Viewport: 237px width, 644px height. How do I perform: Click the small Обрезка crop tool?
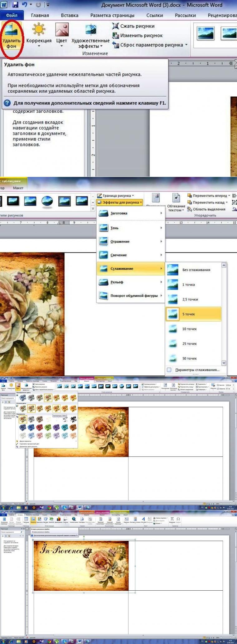point(213,386)
